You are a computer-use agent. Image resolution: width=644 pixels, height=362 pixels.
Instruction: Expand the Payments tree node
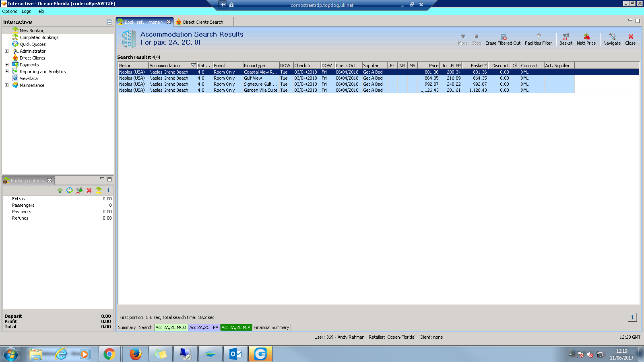coord(6,65)
